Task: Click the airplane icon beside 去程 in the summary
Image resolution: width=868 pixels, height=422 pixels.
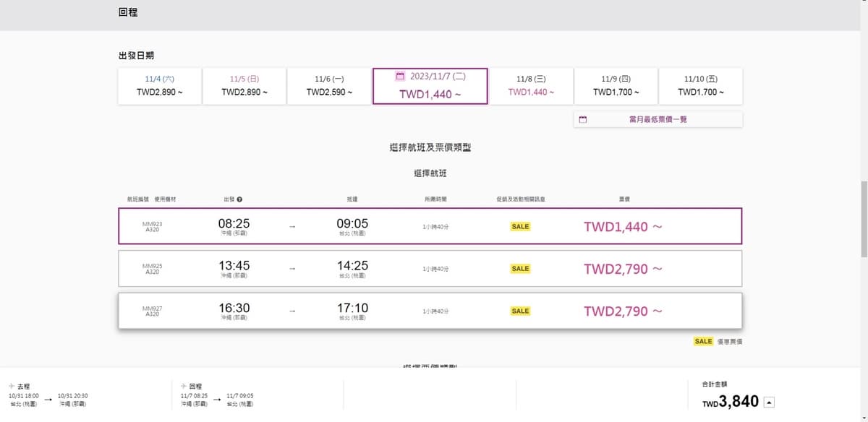Action: tap(12, 387)
